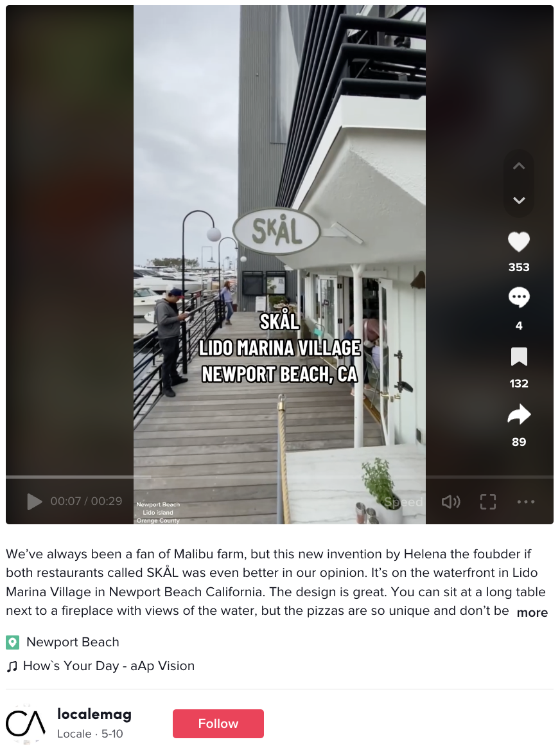Play the paused video
560x753 pixels.
(34, 501)
